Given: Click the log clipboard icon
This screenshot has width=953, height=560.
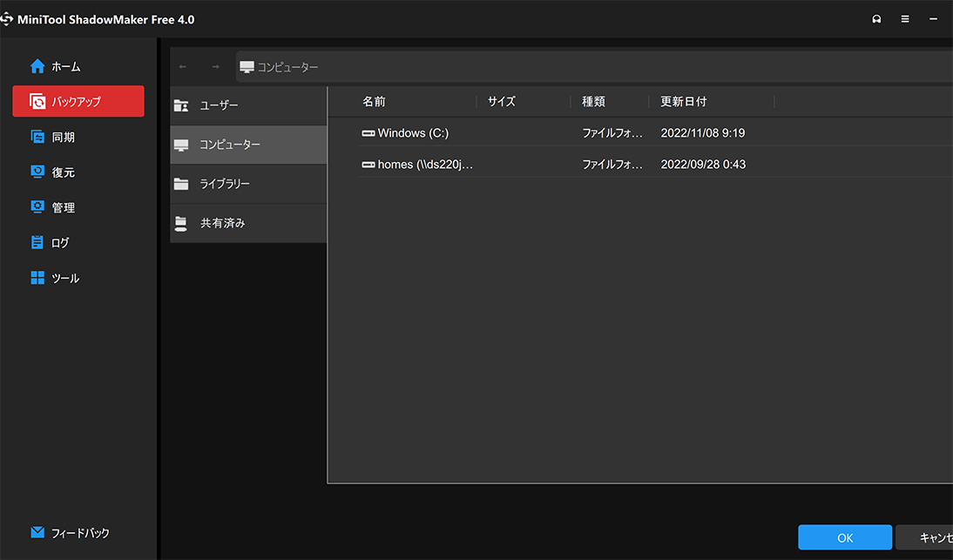Looking at the screenshot, I should (x=37, y=242).
